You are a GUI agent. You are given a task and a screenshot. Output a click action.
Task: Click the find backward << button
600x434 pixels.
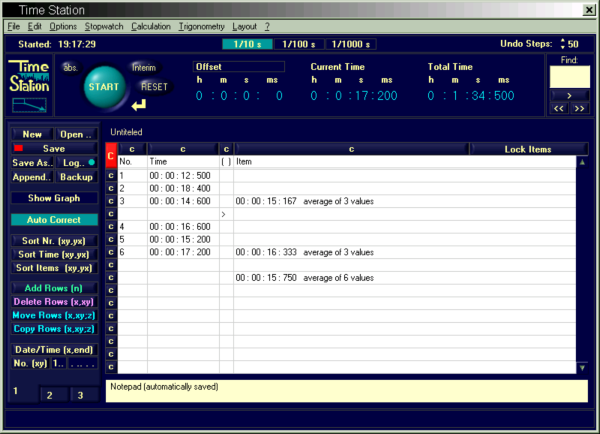point(558,108)
